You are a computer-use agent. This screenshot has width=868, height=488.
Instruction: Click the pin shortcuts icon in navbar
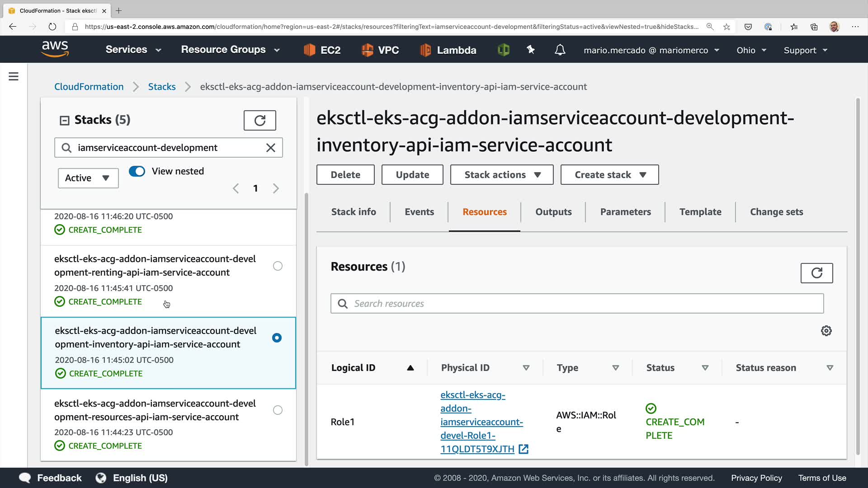(531, 50)
